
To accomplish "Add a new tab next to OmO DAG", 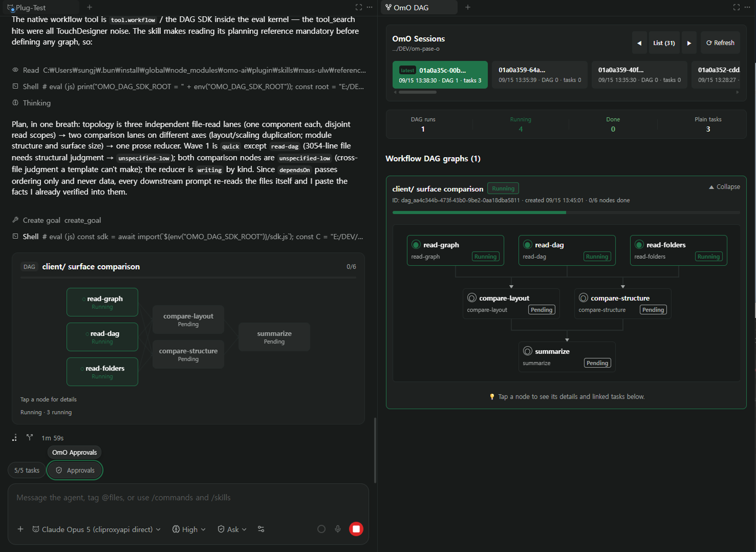I will 468,8.
